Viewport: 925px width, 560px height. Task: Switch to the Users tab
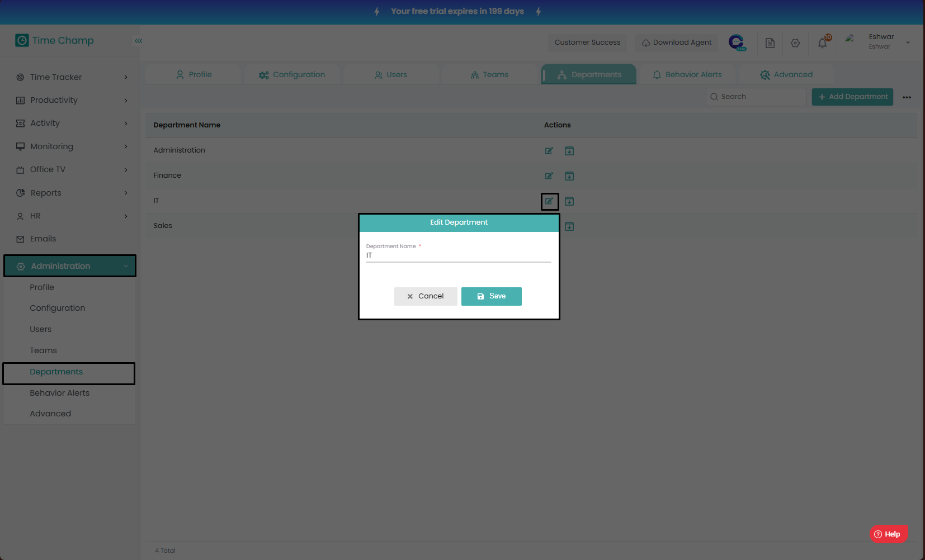click(x=391, y=74)
